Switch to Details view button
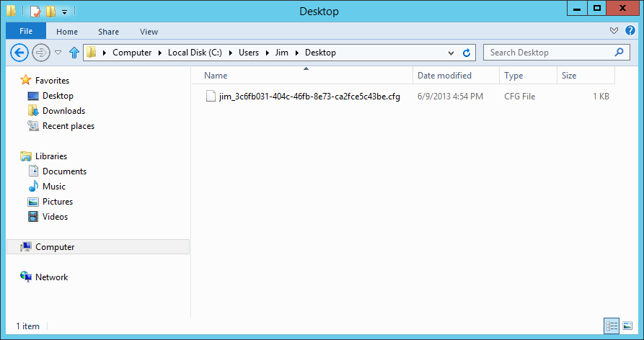The width and height of the screenshot is (644, 340). (612, 326)
